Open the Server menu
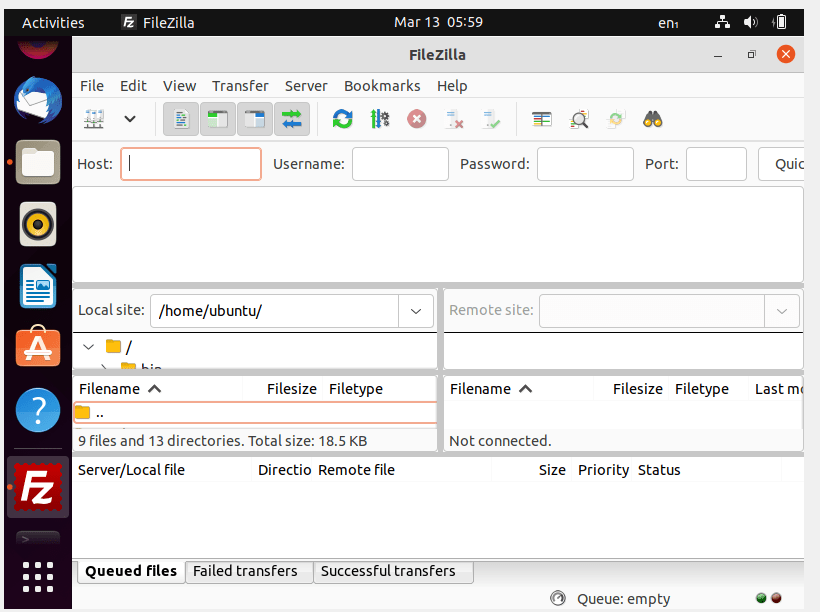This screenshot has height=612, width=820. click(x=306, y=86)
